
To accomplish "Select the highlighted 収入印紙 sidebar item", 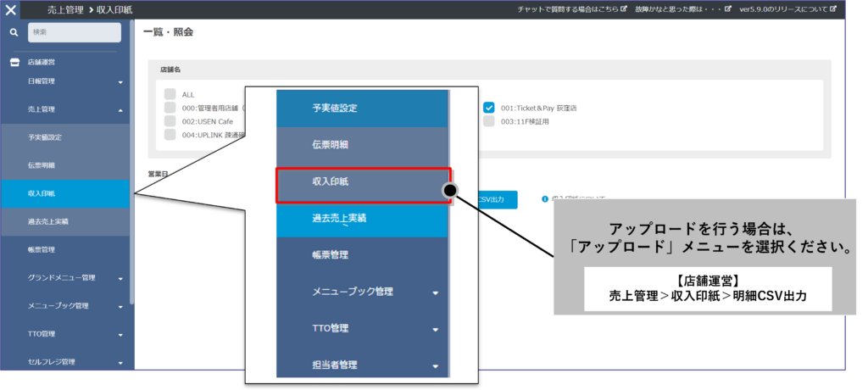I will click(x=64, y=194).
